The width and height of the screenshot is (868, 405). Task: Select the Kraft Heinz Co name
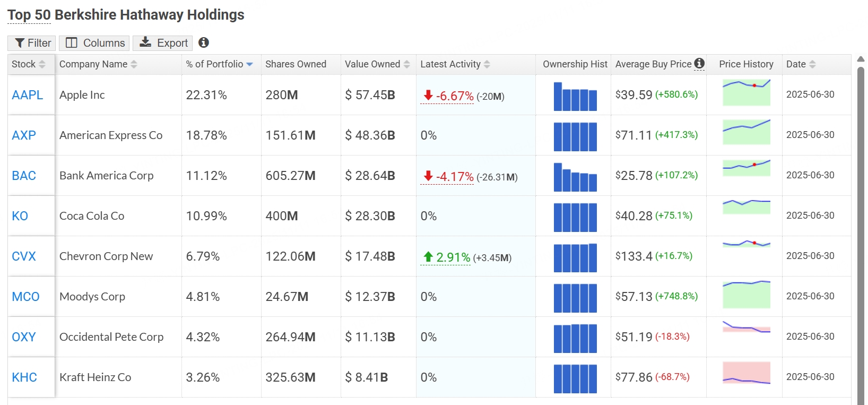point(96,377)
